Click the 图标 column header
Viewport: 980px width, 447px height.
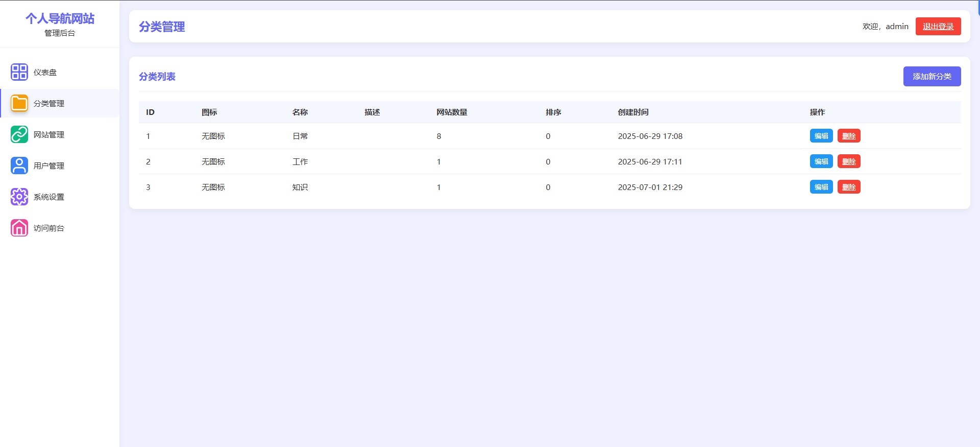[x=209, y=112]
